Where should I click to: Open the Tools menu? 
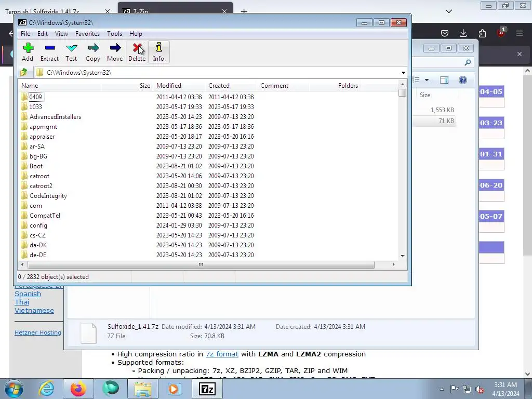(115, 34)
